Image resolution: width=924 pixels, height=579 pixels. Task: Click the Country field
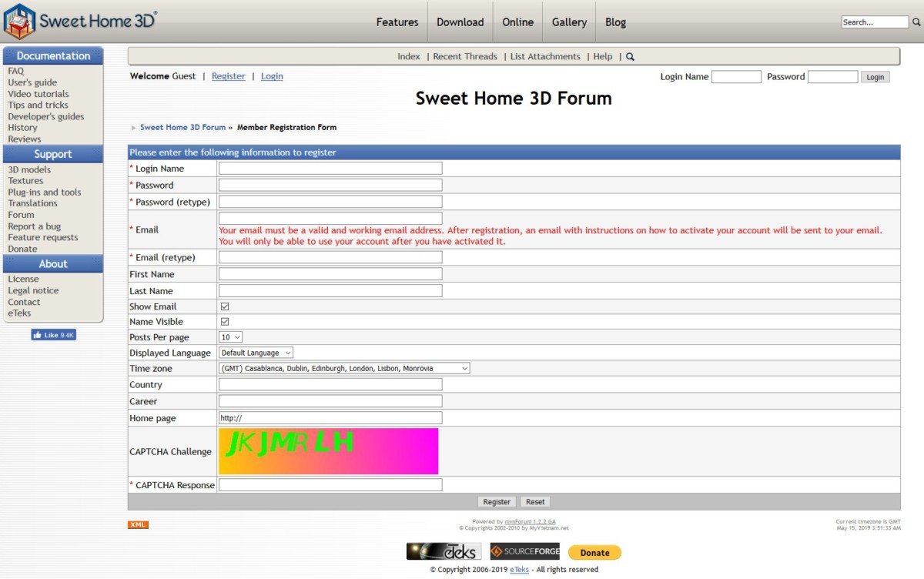[x=330, y=385]
